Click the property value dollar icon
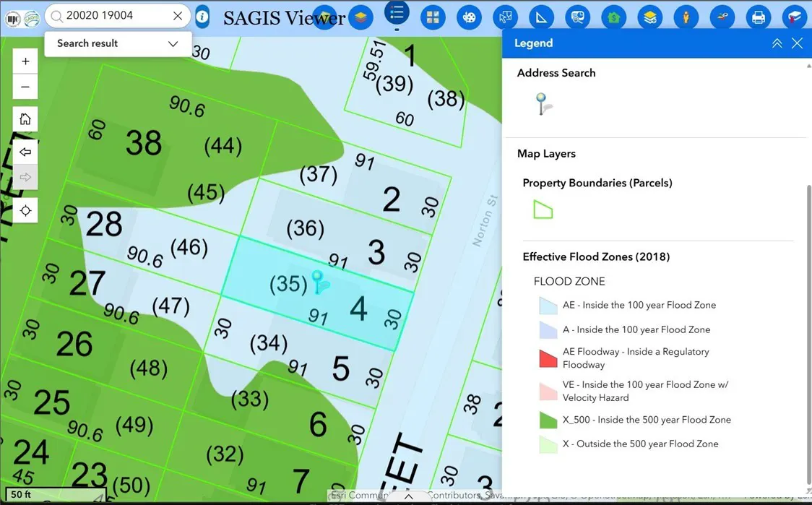This screenshot has width=812, height=505. tap(613, 17)
